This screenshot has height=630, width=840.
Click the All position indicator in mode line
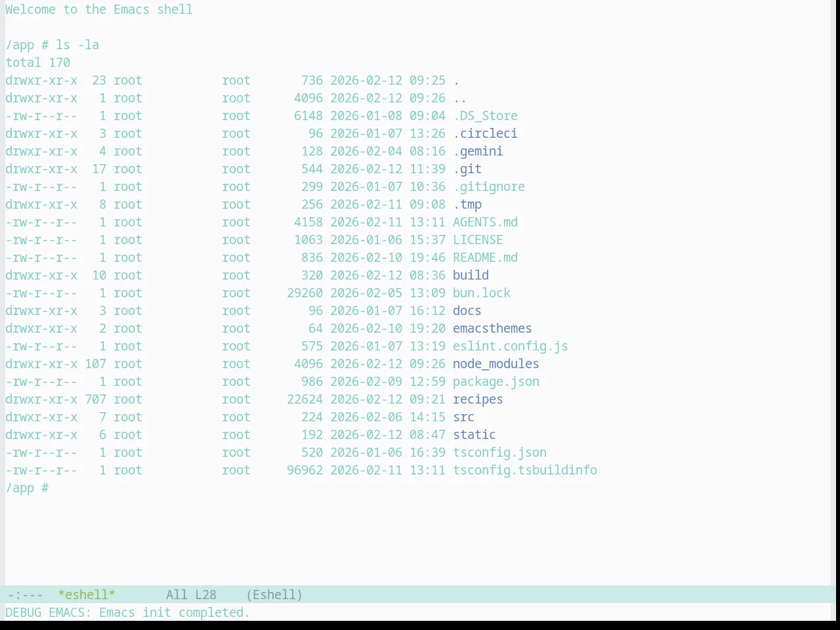(x=177, y=595)
